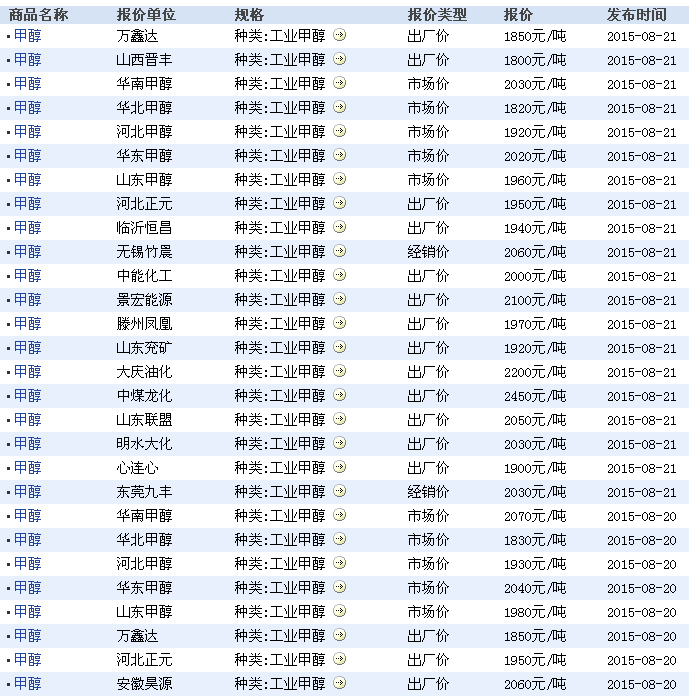Click the arrow icon in the 河北正元 2015-08-21 row
Image resolution: width=689 pixels, height=700 pixels.
[x=339, y=203]
